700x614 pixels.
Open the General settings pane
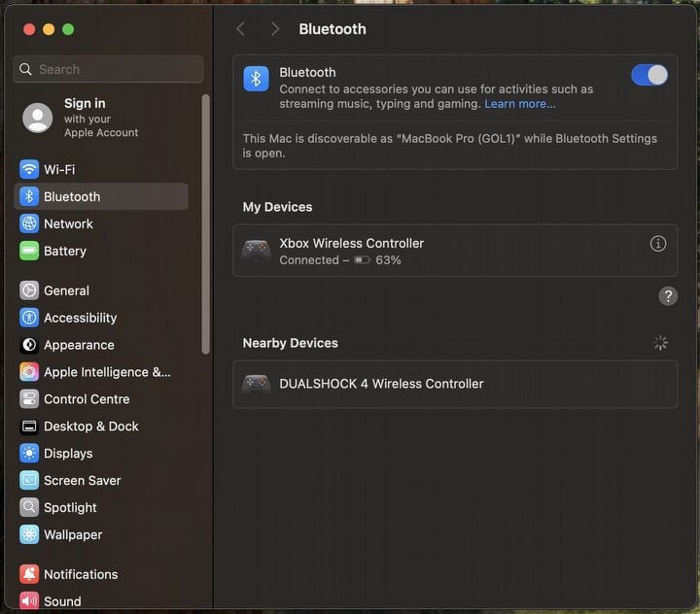(x=66, y=290)
